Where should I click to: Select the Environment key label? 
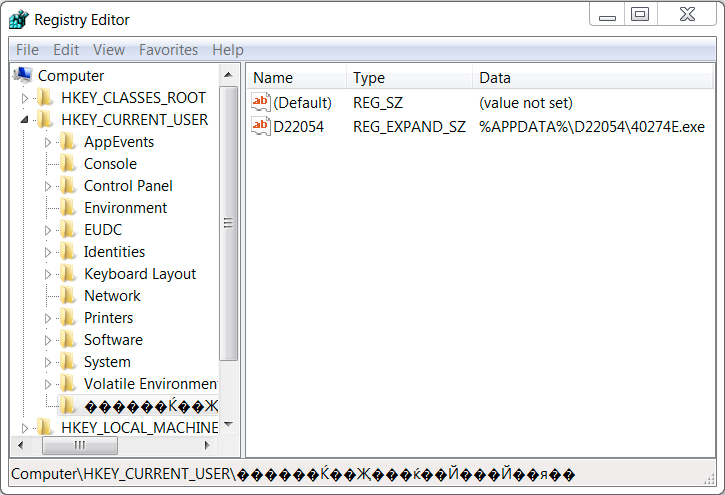[x=125, y=208]
